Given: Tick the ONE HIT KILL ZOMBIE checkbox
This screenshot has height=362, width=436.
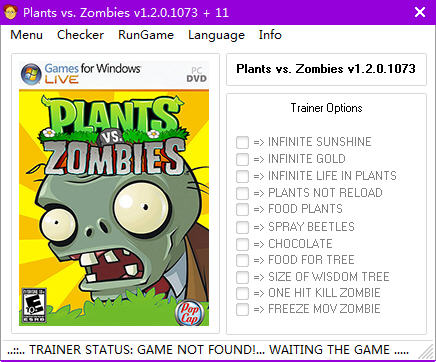Looking at the screenshot, I should [x=242, y=293].
